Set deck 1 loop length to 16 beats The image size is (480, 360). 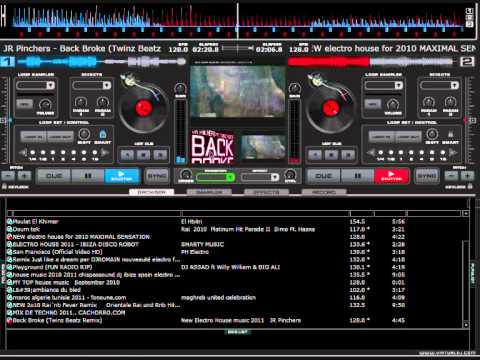click(x=95, y=153)
